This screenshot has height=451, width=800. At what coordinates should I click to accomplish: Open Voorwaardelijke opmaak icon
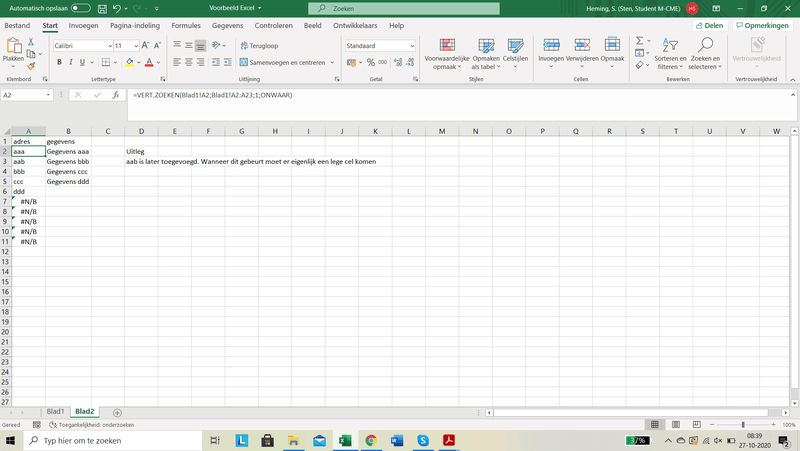pyautogui.click(x=447, y=46)
